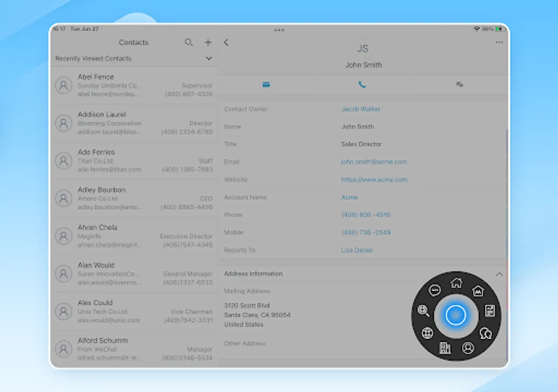This screenshot has width=558, height=392.
Task: Select Ahren Chela in the contact list
Action: pyautogui.click(x=134, y=236)
